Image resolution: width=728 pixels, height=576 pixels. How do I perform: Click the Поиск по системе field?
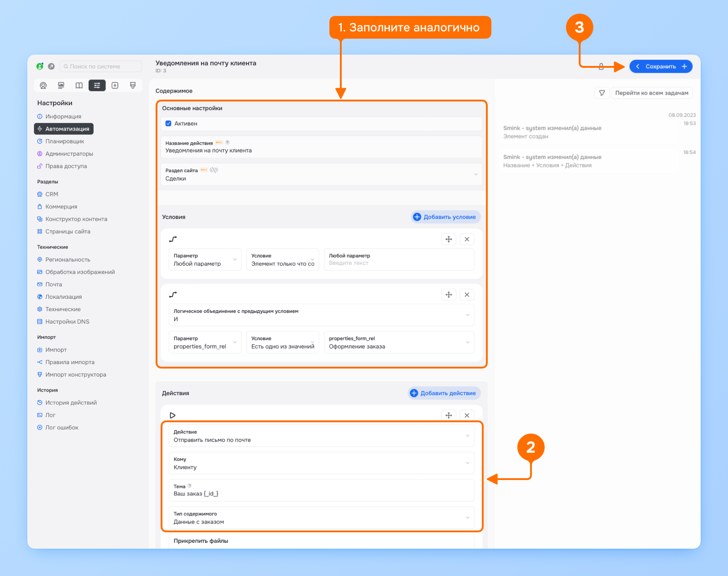pyautogui.click(x=101, y=66)
